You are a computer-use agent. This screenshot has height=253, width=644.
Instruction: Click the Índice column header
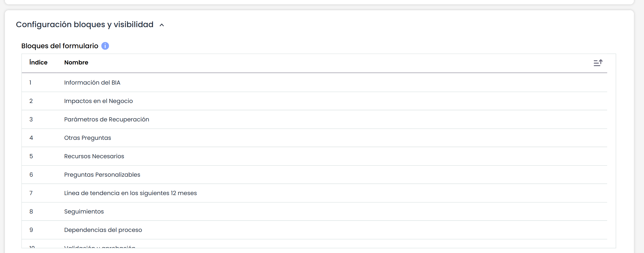click(38, 62)
